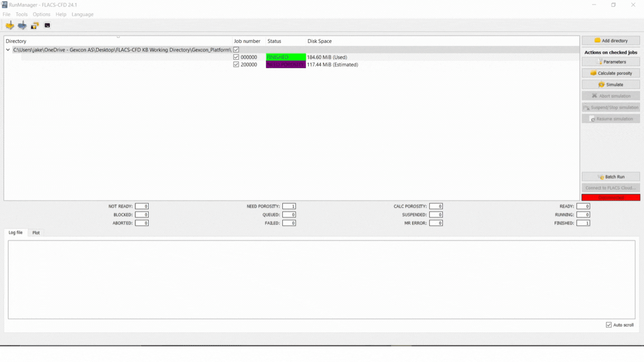Select the Gexcon_Platform directory path row

(122, 50)
